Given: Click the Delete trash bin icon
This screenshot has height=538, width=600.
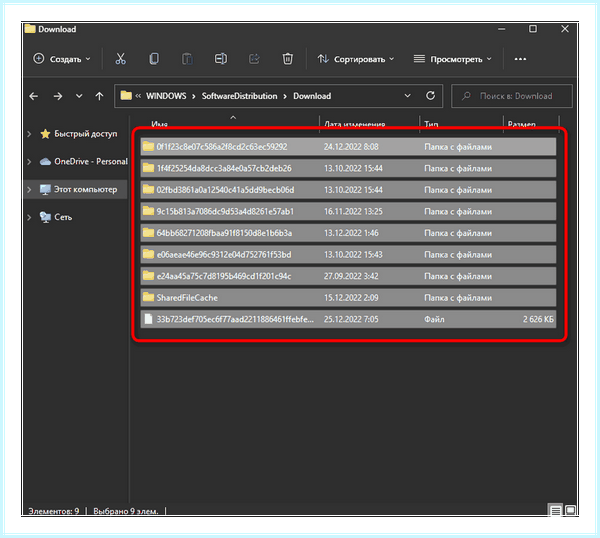Looking at the screenshot, I should pos(287,59).
